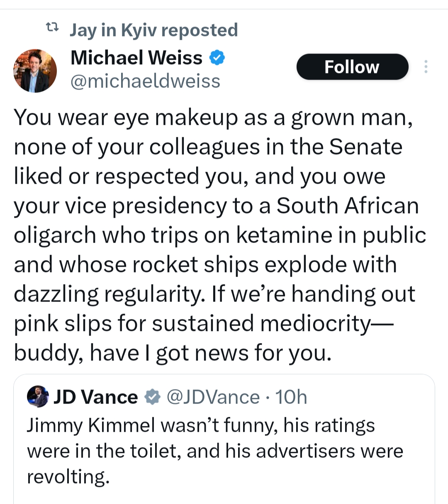Click JD Vance's small avatar icon
Image resolution: width=448 pixels, height=504 pixels.
click(x=38, y=397)
